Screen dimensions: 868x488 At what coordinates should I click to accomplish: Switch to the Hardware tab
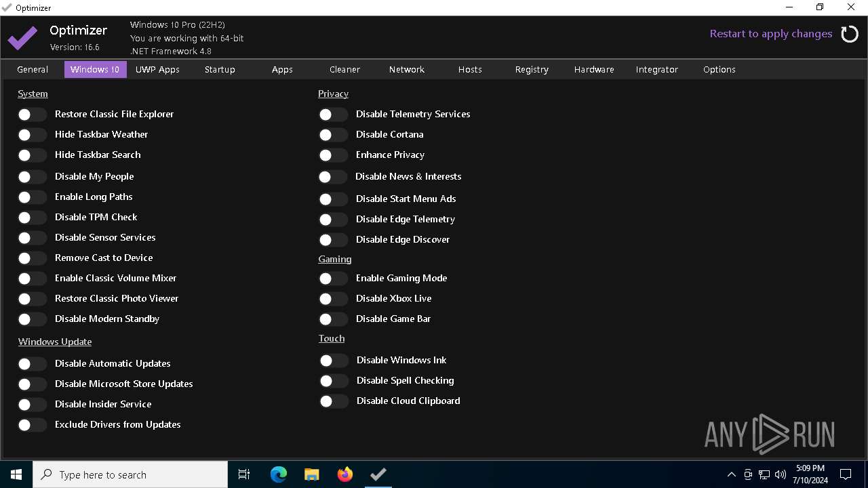594,69
